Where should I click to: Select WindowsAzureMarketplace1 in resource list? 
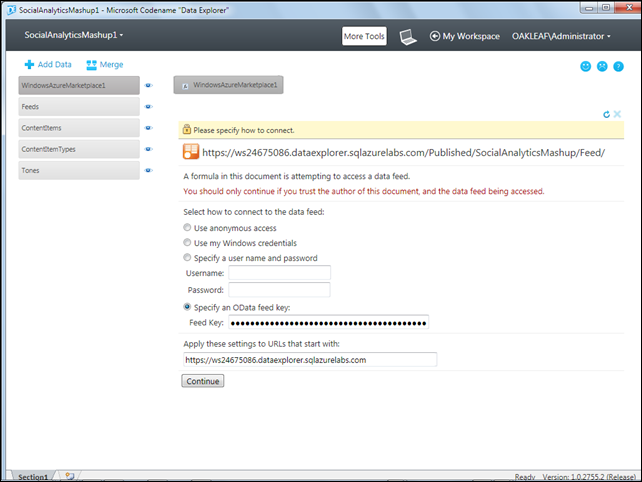79,85
